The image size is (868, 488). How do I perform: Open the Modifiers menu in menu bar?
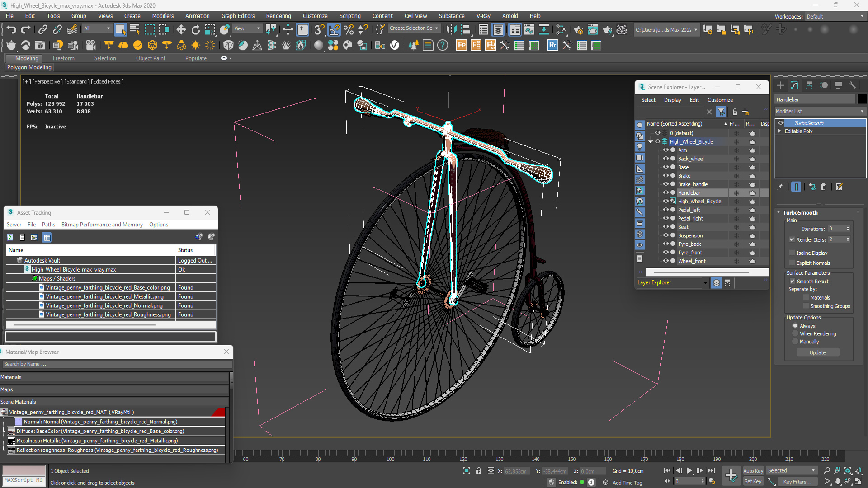click(x=161, y=16)
